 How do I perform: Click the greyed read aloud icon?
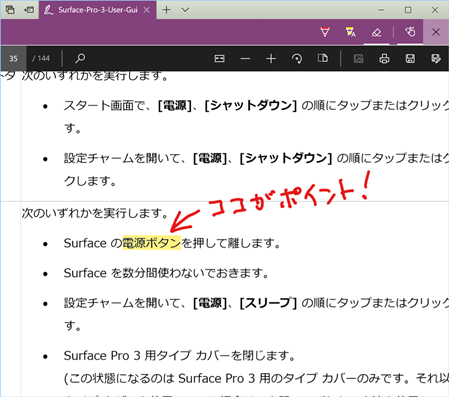(358, 59)
